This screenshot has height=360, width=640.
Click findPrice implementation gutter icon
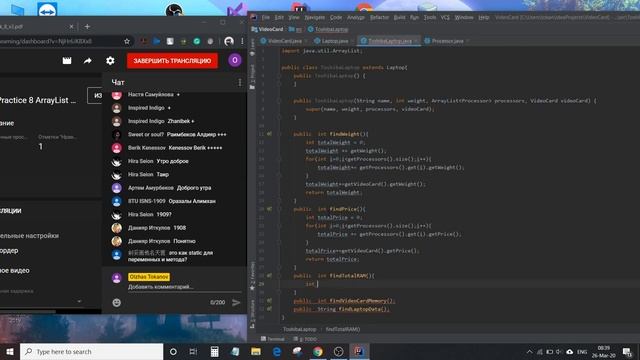click(x=269, y=209)
